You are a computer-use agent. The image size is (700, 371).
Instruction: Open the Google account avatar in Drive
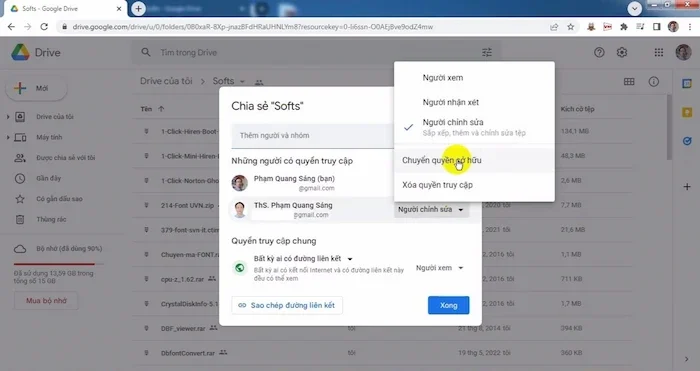[683, 52]
